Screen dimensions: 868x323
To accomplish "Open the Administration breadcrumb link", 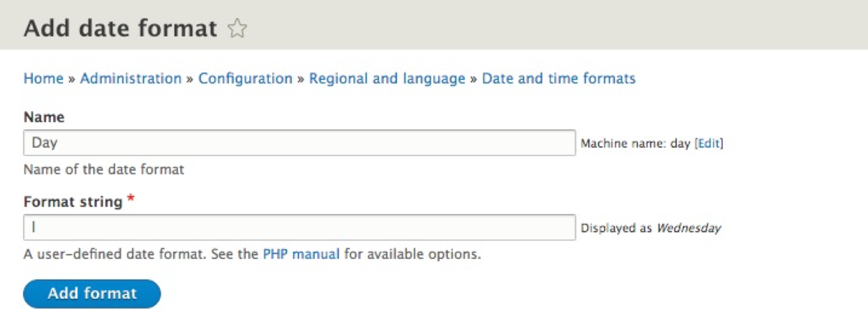I will click(131, 79).
